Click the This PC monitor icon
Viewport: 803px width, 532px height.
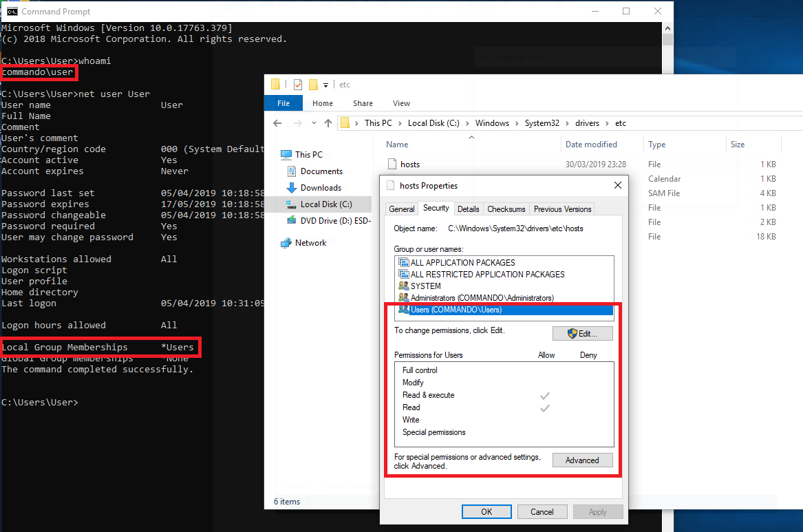286,155
